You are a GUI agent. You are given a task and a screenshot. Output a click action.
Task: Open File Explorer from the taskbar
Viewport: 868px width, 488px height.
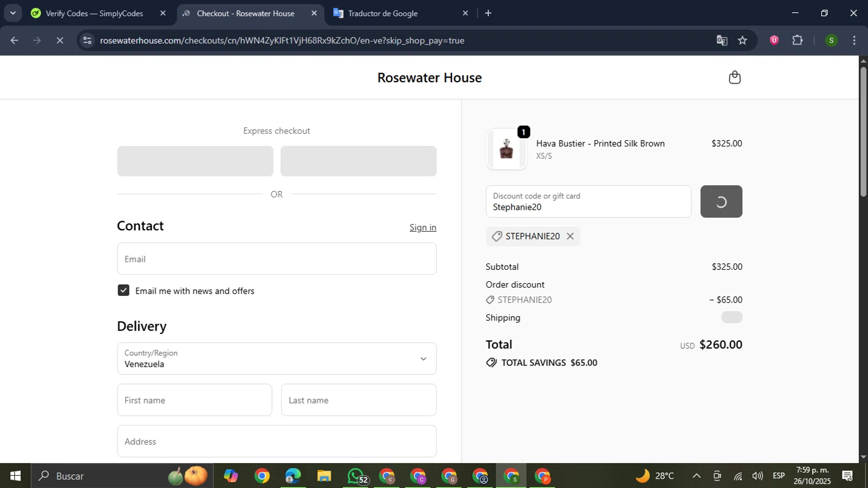(x=324, y=476)
